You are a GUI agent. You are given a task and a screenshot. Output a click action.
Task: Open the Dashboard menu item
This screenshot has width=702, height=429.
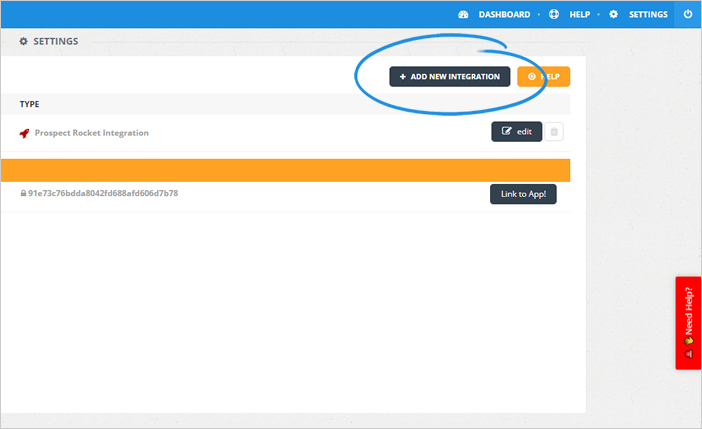coord(504,15)
